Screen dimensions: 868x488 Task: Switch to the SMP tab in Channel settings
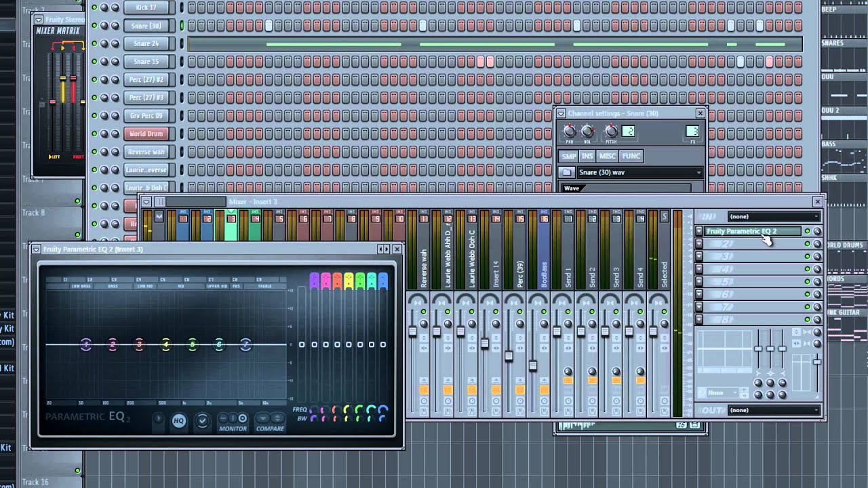(568, 156)
